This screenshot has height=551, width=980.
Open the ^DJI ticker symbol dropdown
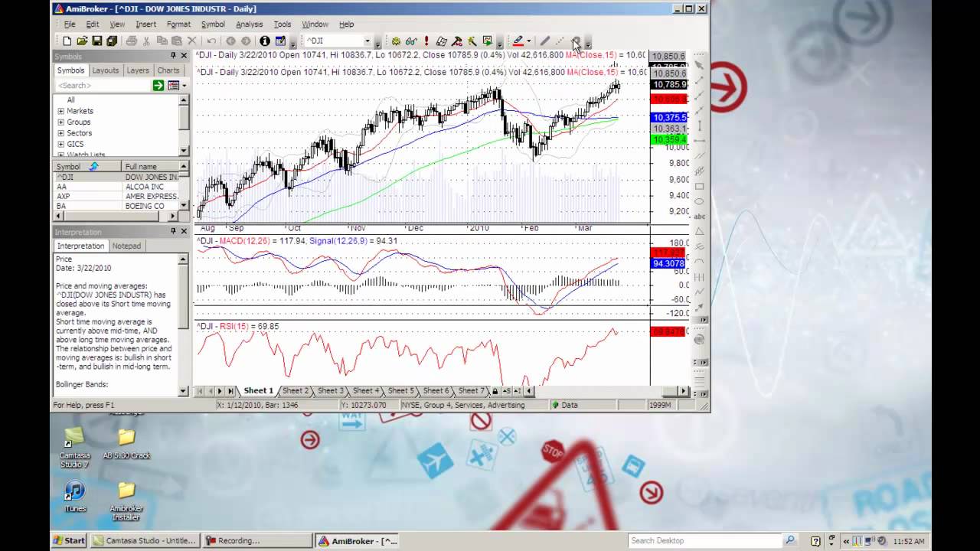click(x=367, y=41)
